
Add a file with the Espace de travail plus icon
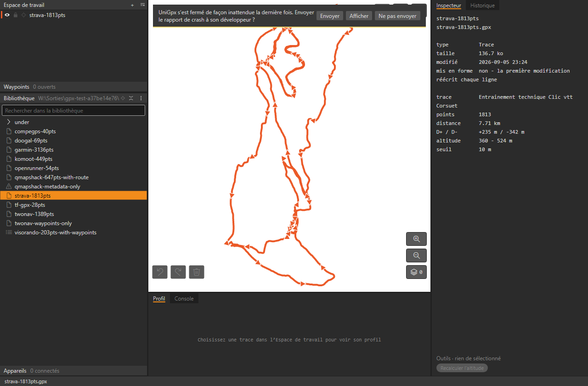(x=132, y=5)
